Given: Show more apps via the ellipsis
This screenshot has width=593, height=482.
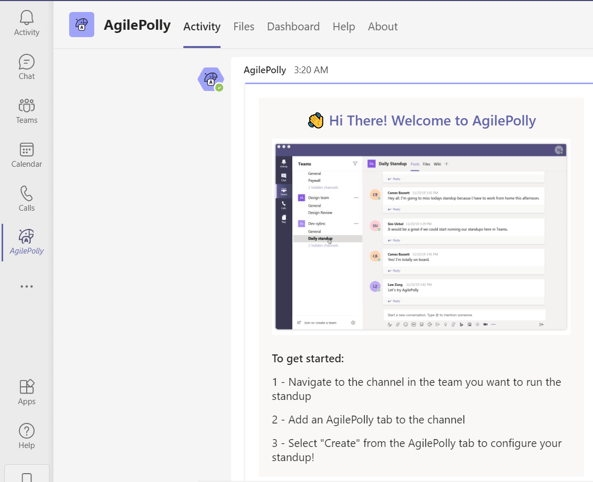Looking at the screenshot, I should tap(26, 286).
